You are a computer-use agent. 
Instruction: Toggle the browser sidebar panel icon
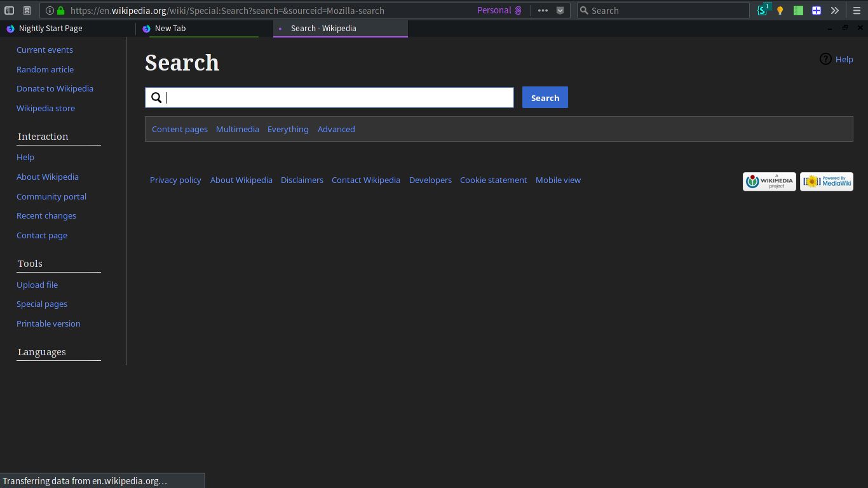click(x=9, y=10)
